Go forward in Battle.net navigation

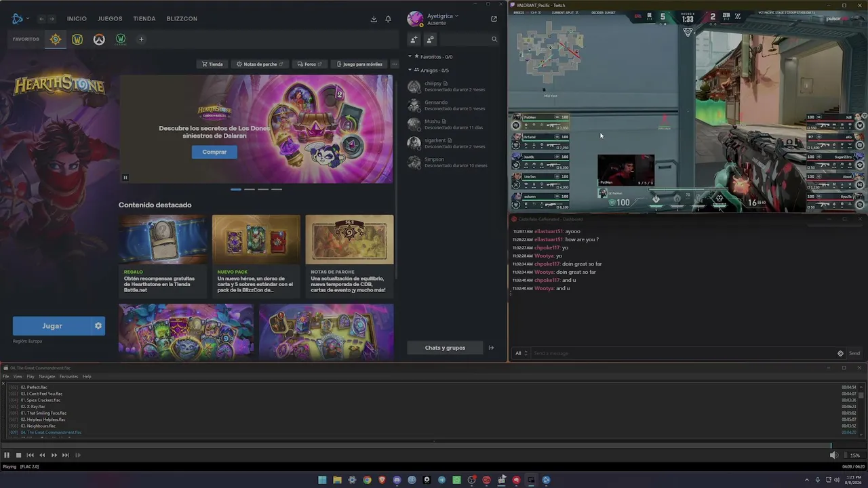[x=52, y=19]
